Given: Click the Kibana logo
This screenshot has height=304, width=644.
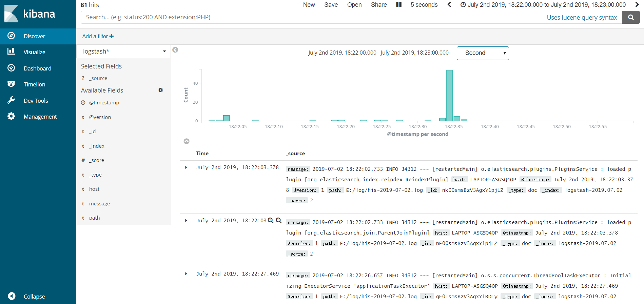Looking at the screenshot, I should 30,14.
